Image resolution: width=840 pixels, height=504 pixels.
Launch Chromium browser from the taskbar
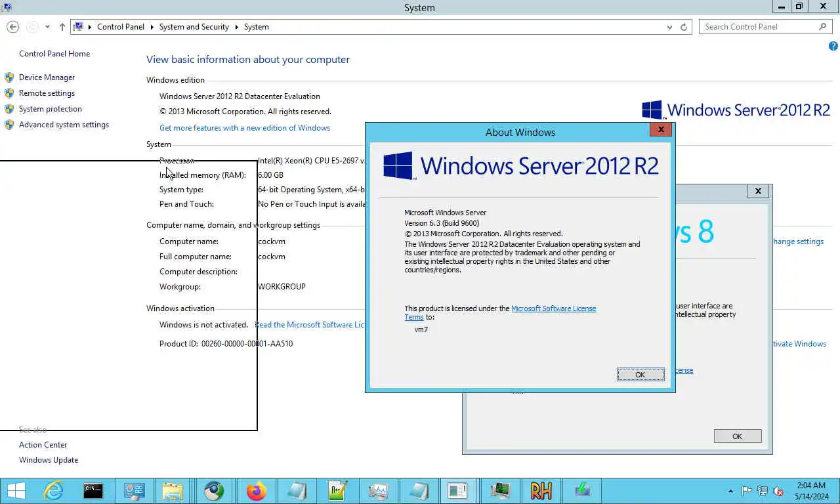tap(214, 491)
